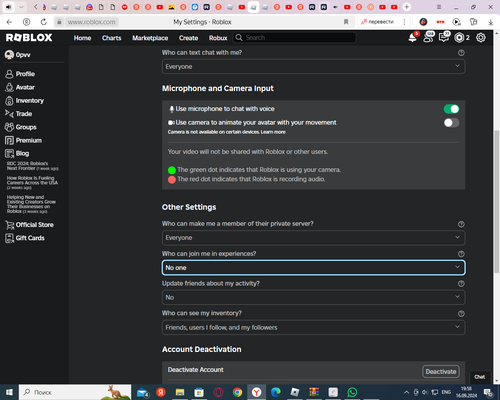Click the Roblox logo

29,38
